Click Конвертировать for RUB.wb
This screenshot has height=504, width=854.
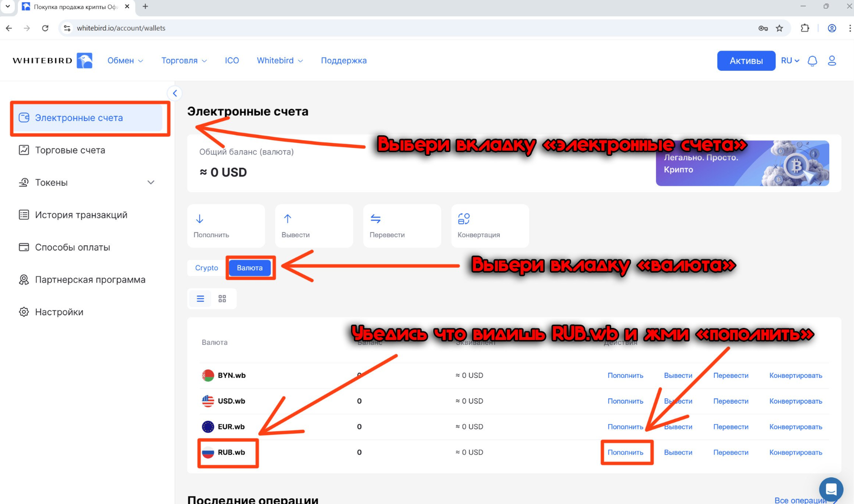(796, 452)
